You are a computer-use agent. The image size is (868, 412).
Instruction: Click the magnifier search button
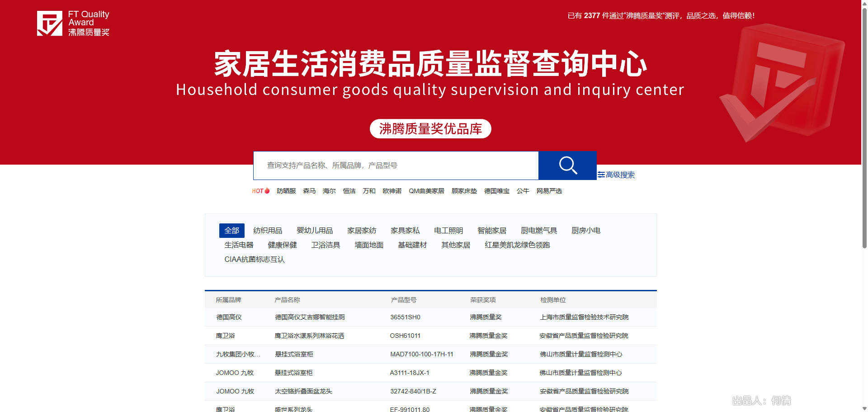click(567, 166)
